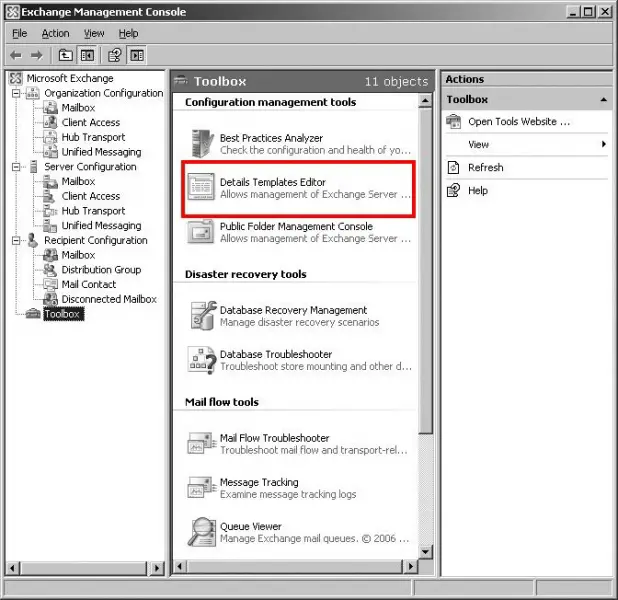
Task: Click the tree pane left scroll arrow
Action: pos(12,568)
